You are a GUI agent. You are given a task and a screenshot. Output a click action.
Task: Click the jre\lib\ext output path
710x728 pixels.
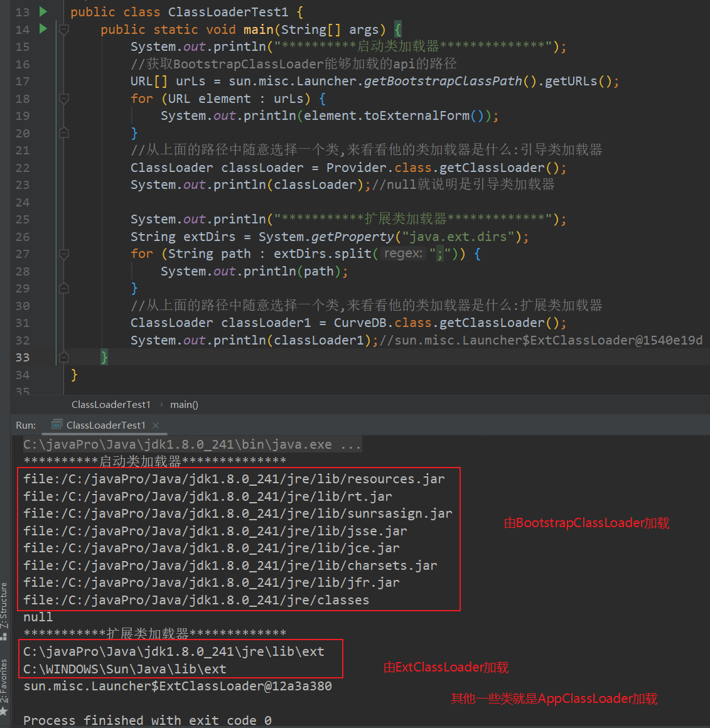point(174,651)
